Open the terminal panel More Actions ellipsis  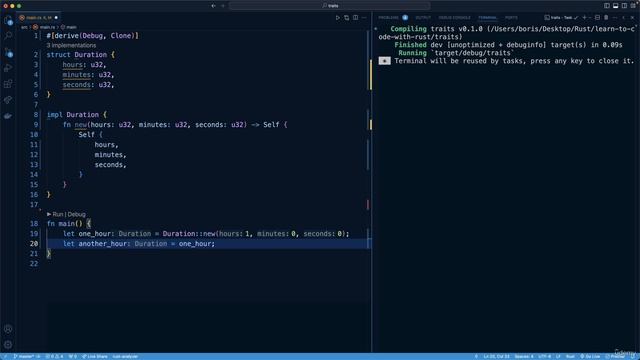(615, 18)
